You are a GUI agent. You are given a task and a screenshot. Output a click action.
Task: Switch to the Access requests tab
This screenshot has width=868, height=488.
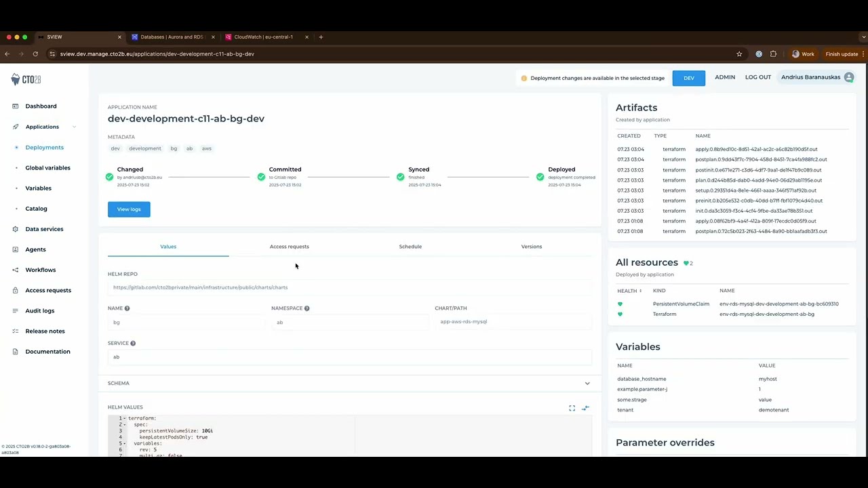[289, 247]
